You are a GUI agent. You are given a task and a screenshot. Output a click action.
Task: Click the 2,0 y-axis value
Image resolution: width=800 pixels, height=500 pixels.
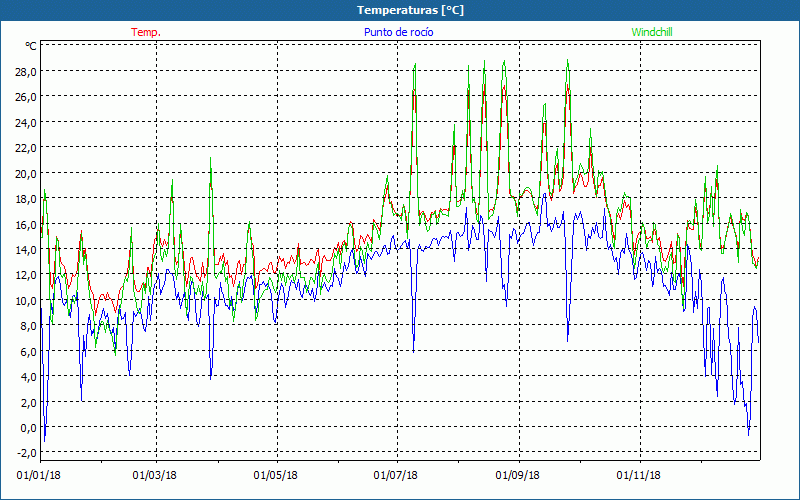pyautogui.click(x=29, y=403)
